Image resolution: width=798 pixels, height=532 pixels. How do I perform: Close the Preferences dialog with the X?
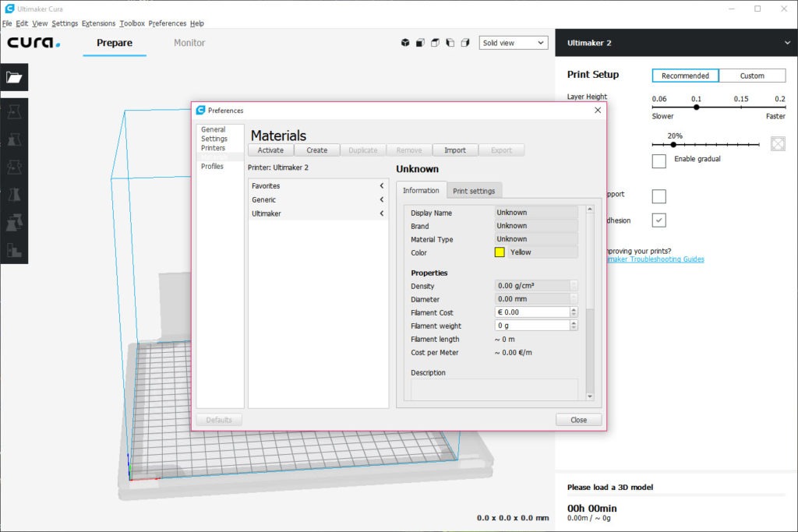598,111
